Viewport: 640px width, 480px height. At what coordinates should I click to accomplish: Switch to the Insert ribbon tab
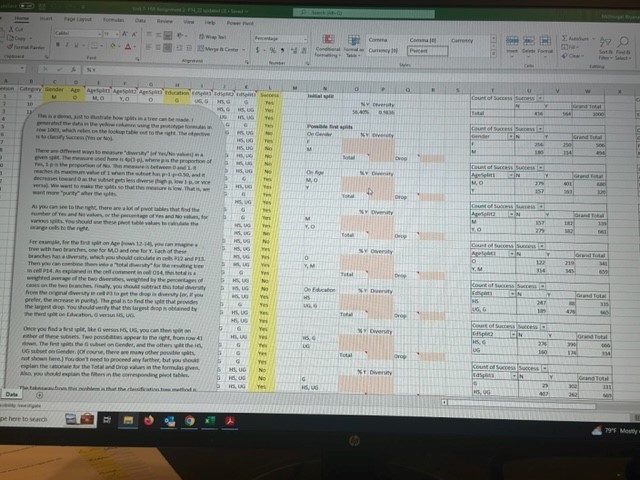(46, 18)
